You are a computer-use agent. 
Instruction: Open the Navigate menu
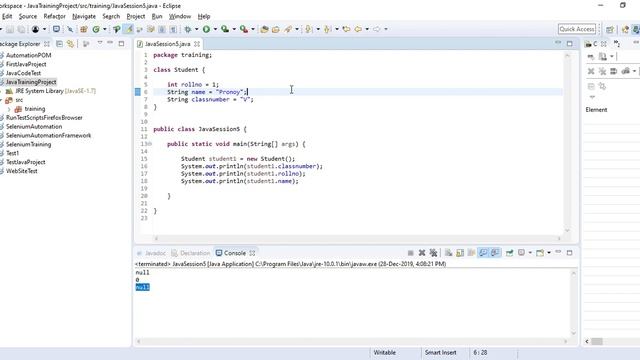(84, 16)
